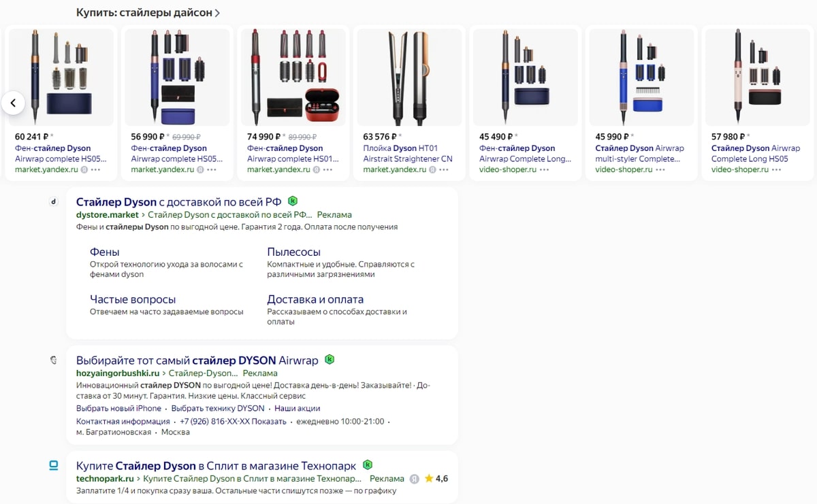817x504 pixels.
Task: Click green verified badge on dystore ad title
Action: click(x=293, y=201)
